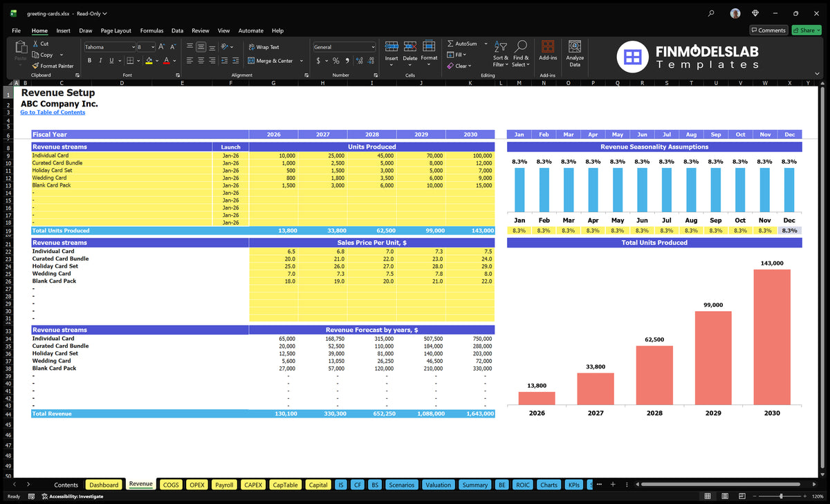
Task: Align text left
Action: 190,61
